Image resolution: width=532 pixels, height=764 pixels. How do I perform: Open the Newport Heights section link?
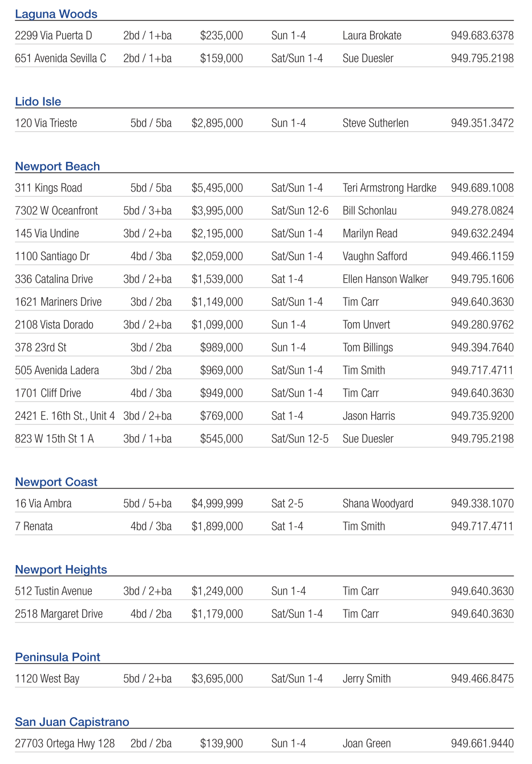tap(60, 570)
